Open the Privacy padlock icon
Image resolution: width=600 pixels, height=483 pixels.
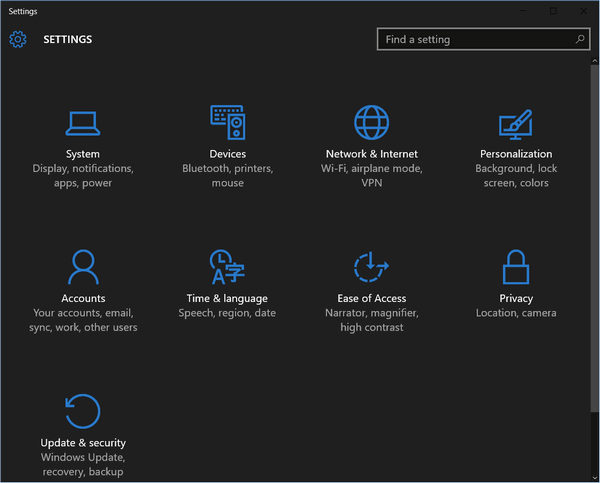[x=516, y=267]
